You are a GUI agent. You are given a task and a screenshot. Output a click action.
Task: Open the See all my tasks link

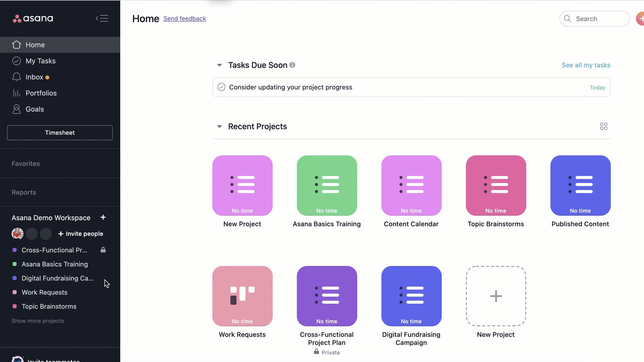pyautogui.click(x=586, y=65)
